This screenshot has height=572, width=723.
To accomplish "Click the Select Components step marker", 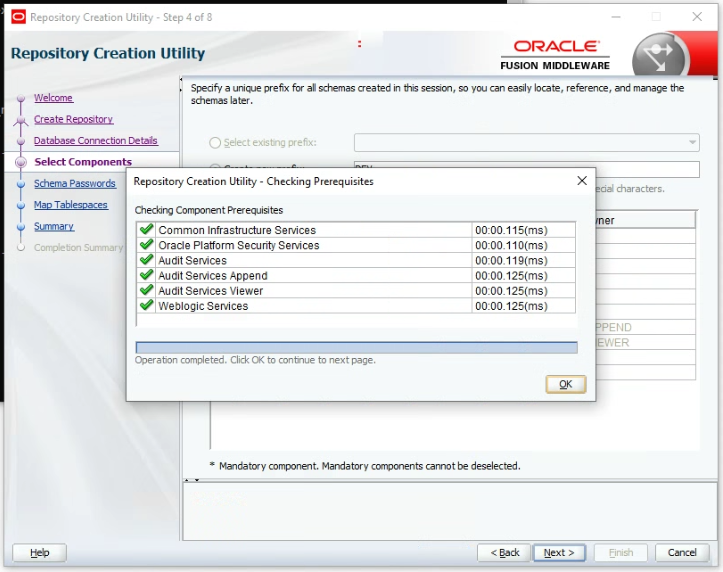I will click(21, 162).
